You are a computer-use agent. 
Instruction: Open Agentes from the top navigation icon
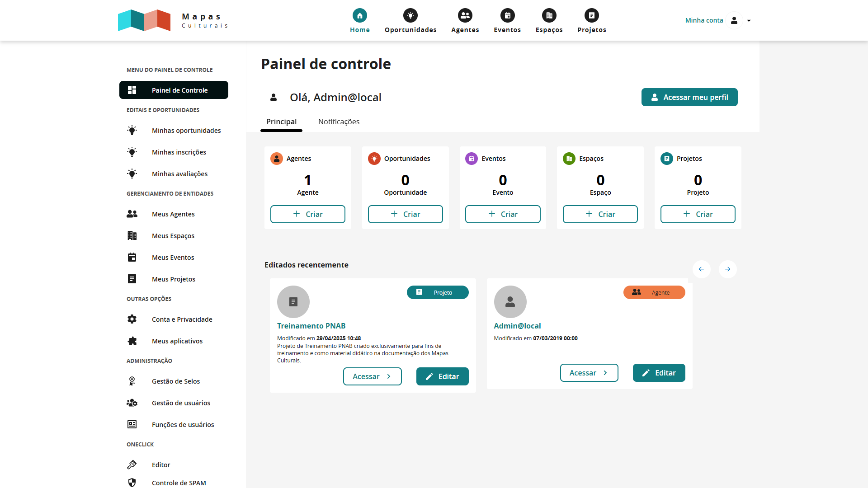465,16
